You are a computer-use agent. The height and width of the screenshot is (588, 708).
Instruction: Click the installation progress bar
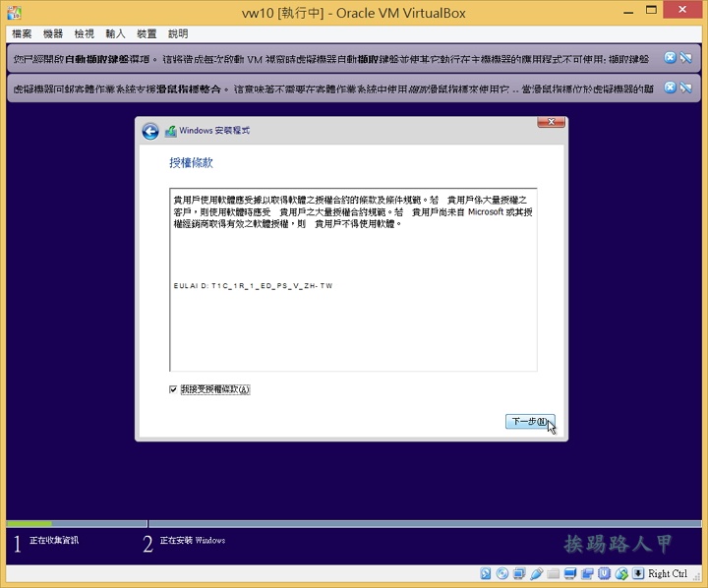click(354, 524)
